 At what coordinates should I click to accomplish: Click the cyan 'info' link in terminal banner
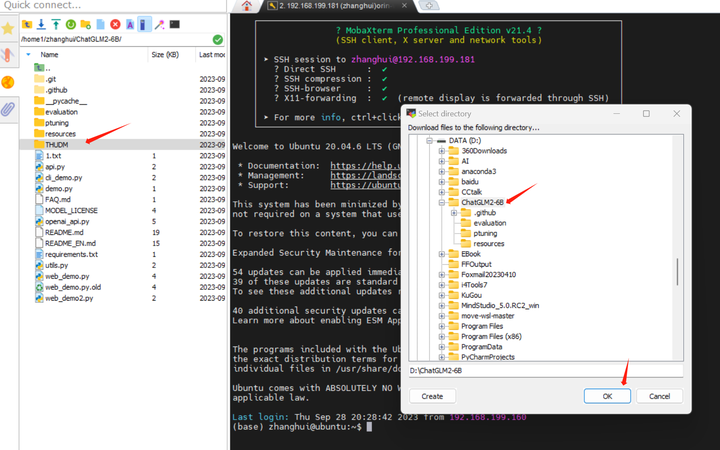[x=331, y=117]
